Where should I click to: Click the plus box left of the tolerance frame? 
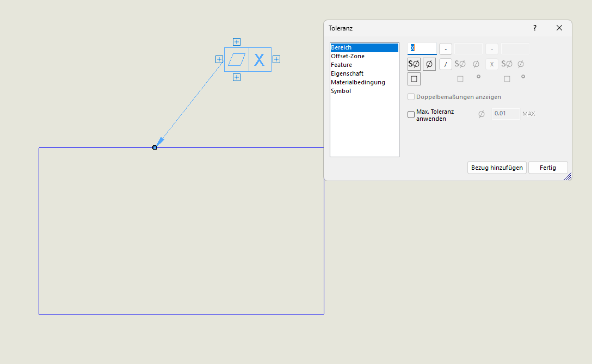click(219, 59)
